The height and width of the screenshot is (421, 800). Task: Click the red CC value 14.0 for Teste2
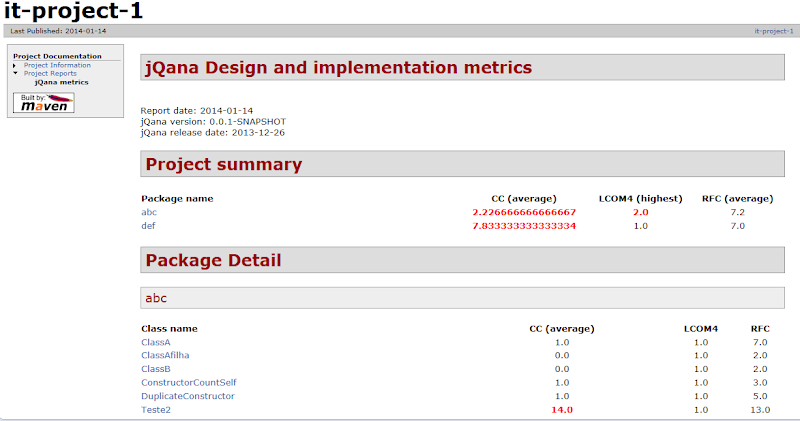click(562, 410)
